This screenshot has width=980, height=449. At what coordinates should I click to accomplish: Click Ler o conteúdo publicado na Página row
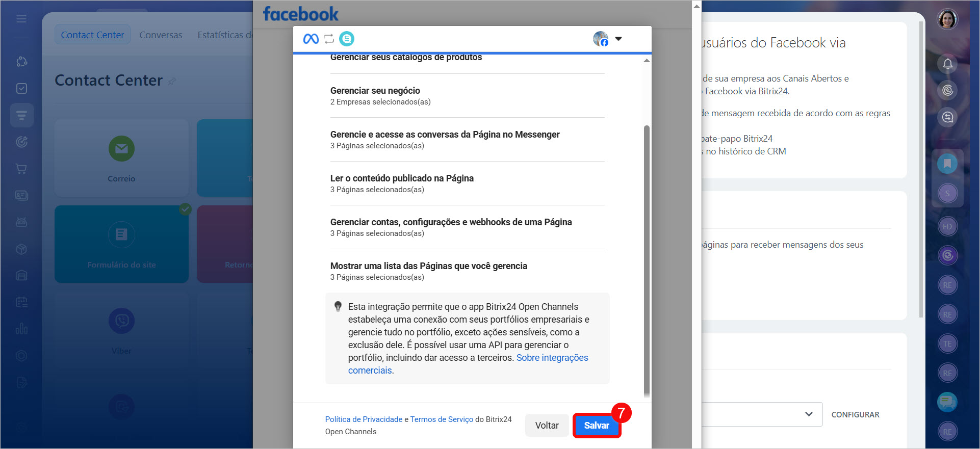coord(467,183)
